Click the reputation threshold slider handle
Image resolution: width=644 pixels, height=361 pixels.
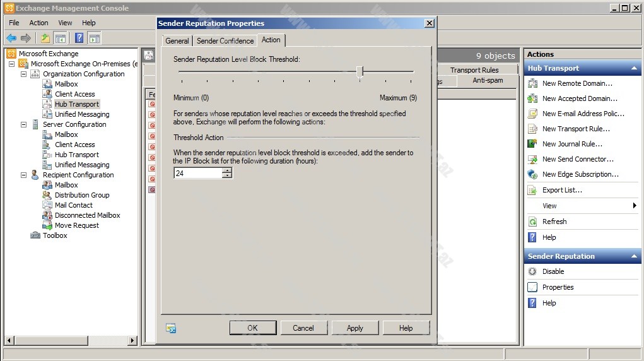(x=360, y=72)
